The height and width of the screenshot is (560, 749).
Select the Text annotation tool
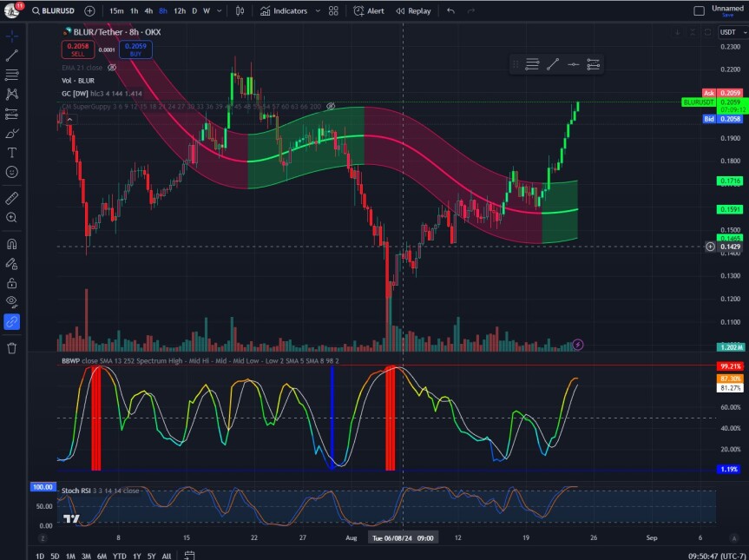tap(12, 153)
